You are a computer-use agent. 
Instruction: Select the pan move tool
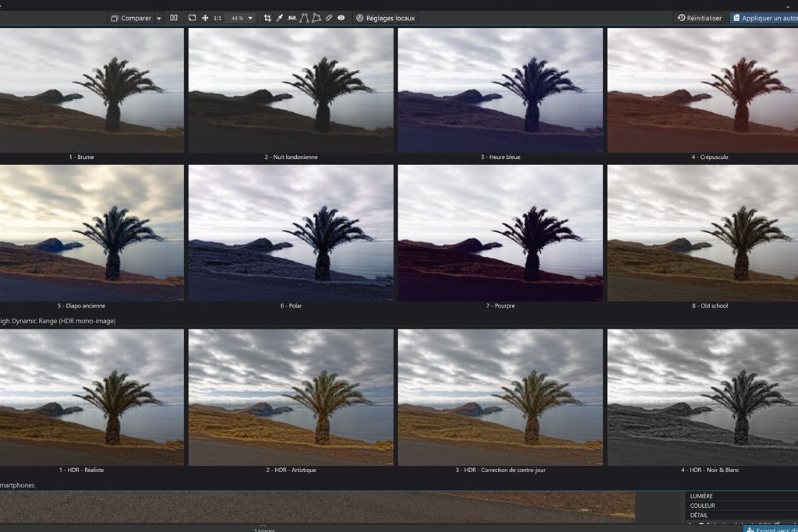pos(205,18)
